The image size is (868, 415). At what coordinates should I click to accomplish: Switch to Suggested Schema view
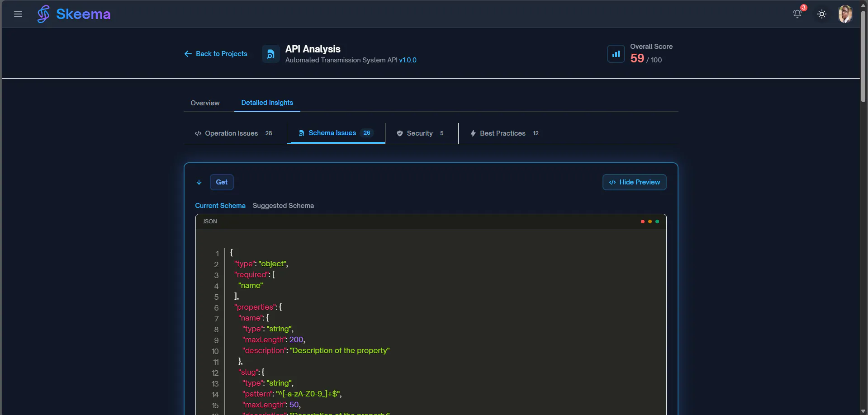click(x=283, y=206)
